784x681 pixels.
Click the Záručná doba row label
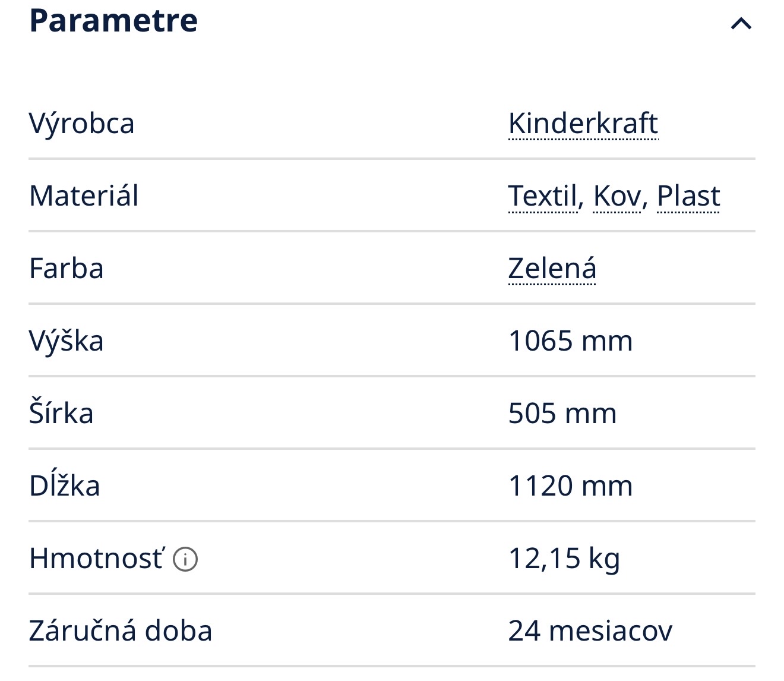point(121,631)
